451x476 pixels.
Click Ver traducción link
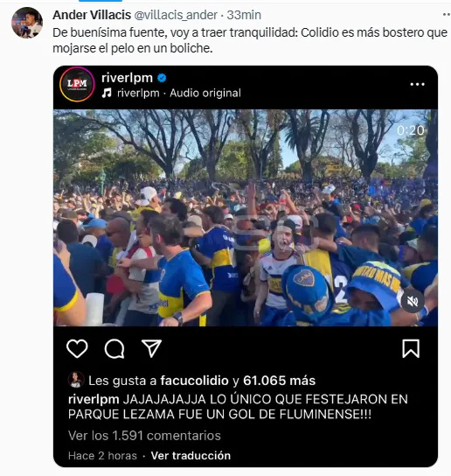(191, 456)
